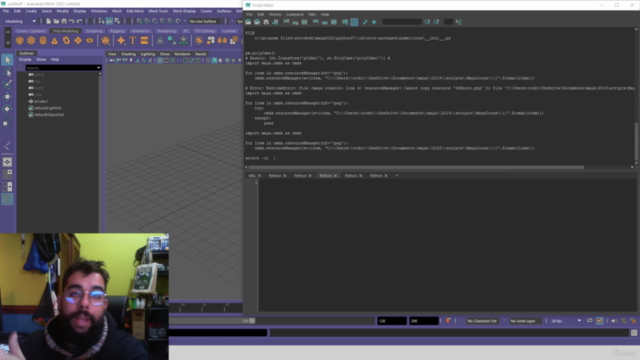This screenshot has height=360, width=640.
Task: Select the Rotate tool in toolbox
Action: tap(7, 109)
